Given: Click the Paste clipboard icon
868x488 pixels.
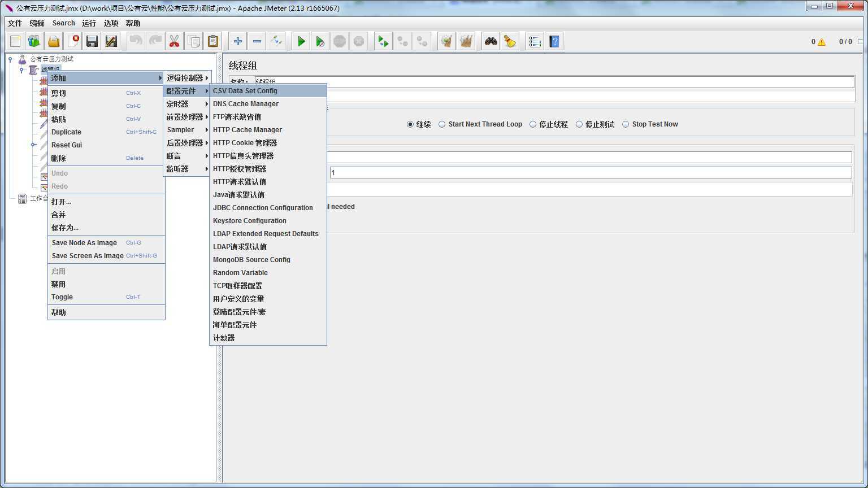Looking at the screenshot, I should point(213,41).
